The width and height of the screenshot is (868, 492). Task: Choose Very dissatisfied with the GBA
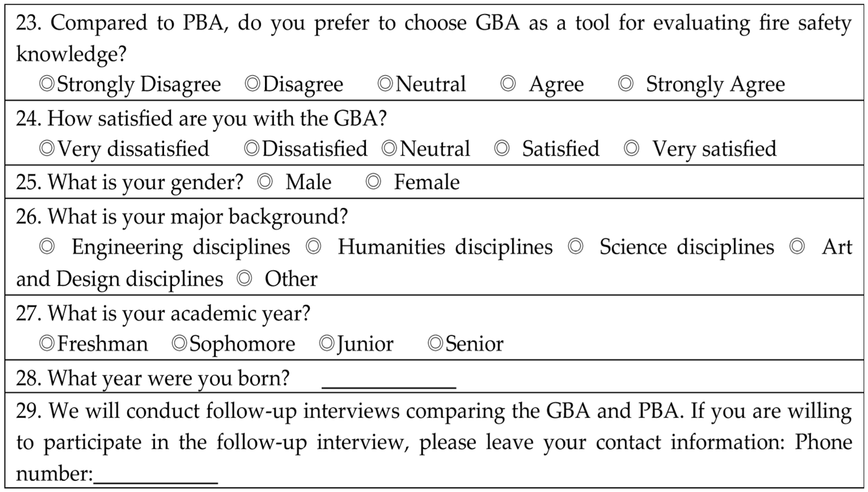[x=47, y=148]
